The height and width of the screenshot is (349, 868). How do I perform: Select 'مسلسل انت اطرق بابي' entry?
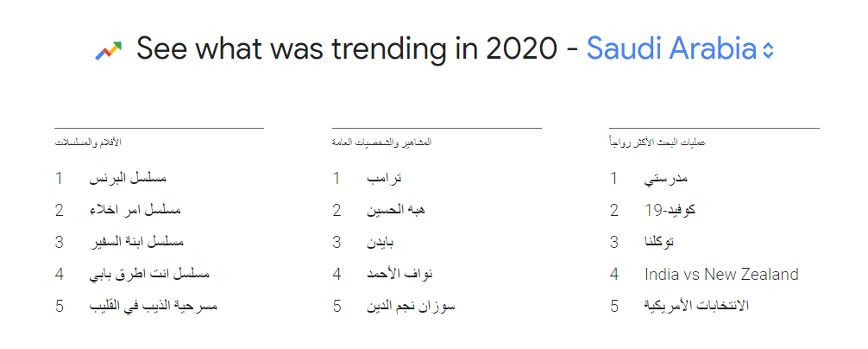click(149, 275)
